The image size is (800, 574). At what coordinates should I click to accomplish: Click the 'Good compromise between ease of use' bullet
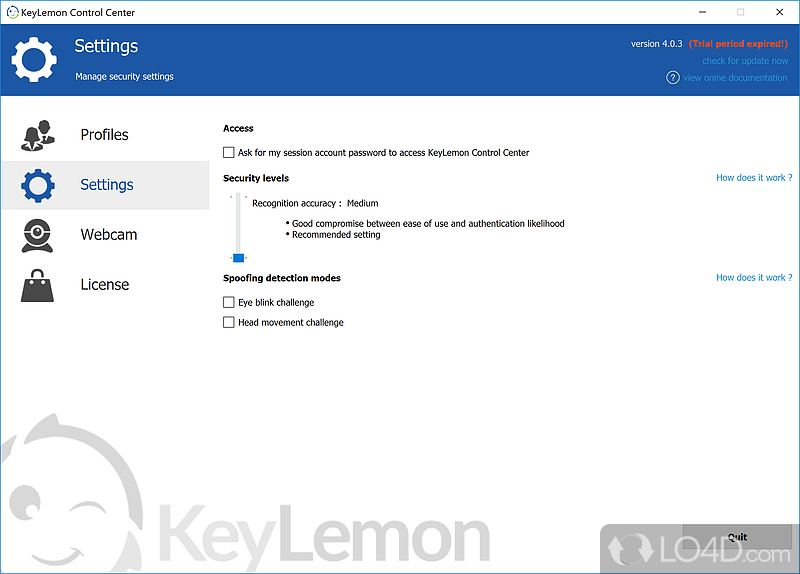pyautogui.click(x=428, y=223)
